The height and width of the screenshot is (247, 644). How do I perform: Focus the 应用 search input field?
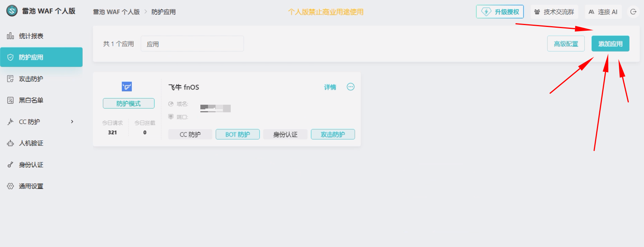coord(192,44)
